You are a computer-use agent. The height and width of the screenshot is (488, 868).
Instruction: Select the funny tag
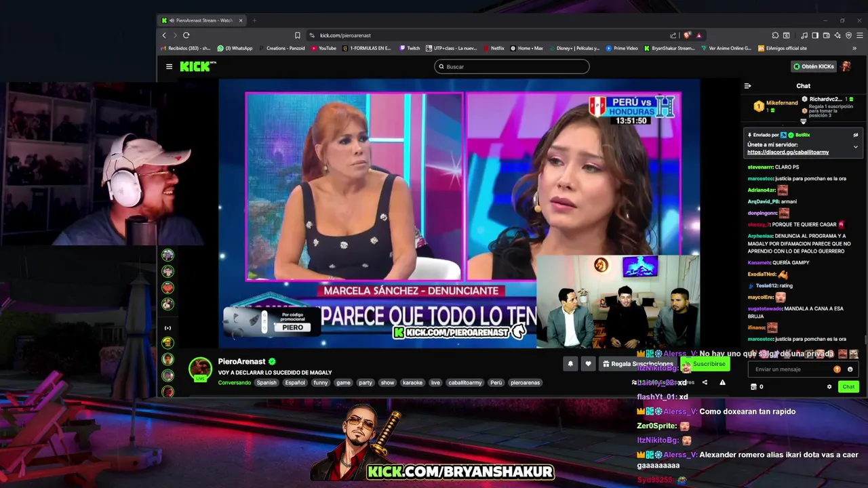pyautogui.click(x=321, y=383)
